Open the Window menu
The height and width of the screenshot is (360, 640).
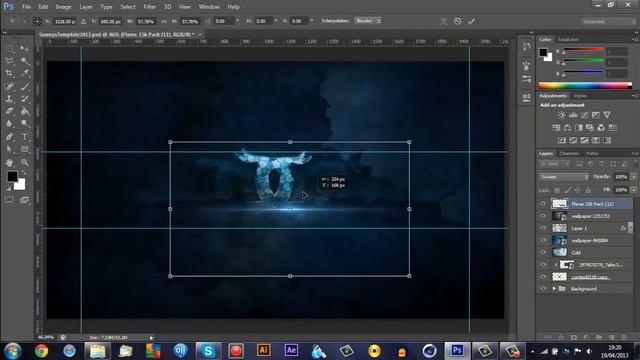click(209, 7)
